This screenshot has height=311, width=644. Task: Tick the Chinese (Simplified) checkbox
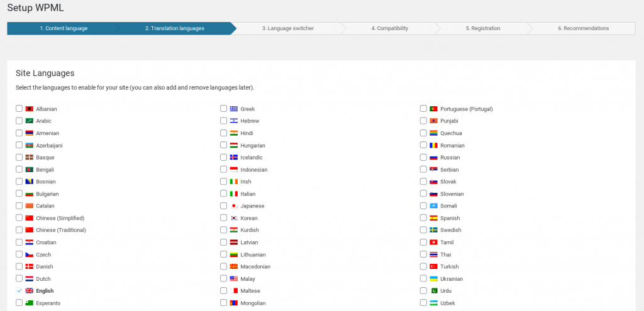click(19, 218)
